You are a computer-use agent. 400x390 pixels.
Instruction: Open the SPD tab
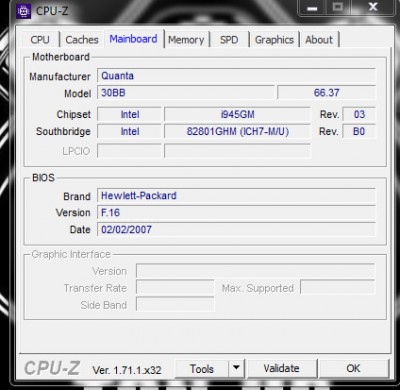coord(229,40)
